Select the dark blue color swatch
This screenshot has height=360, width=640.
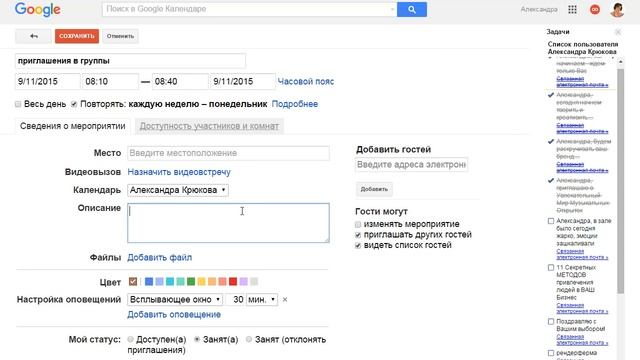point(149,281)
